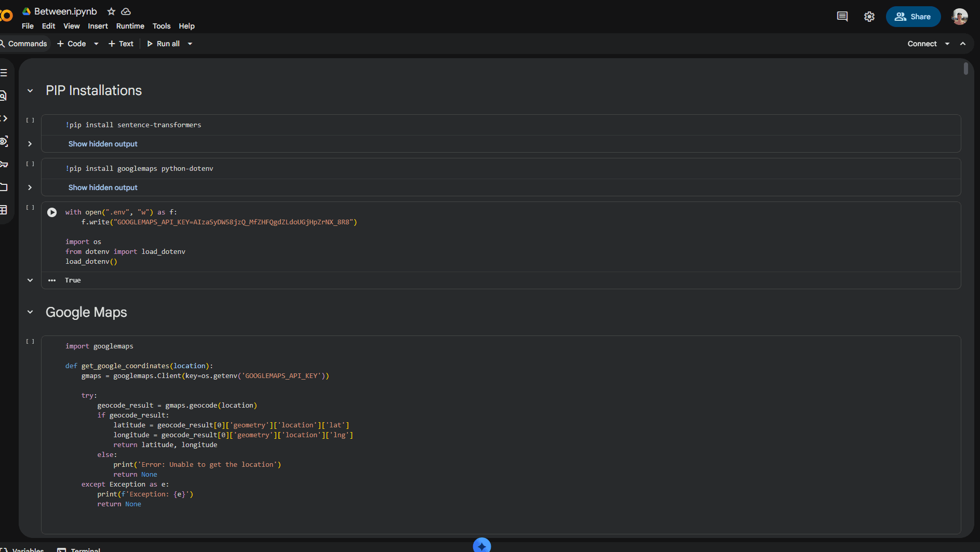Screen dimensions: 980x552
Task: Open the code snippets sidebar icon
Action: pyautogui.click(x=4, y=118)
